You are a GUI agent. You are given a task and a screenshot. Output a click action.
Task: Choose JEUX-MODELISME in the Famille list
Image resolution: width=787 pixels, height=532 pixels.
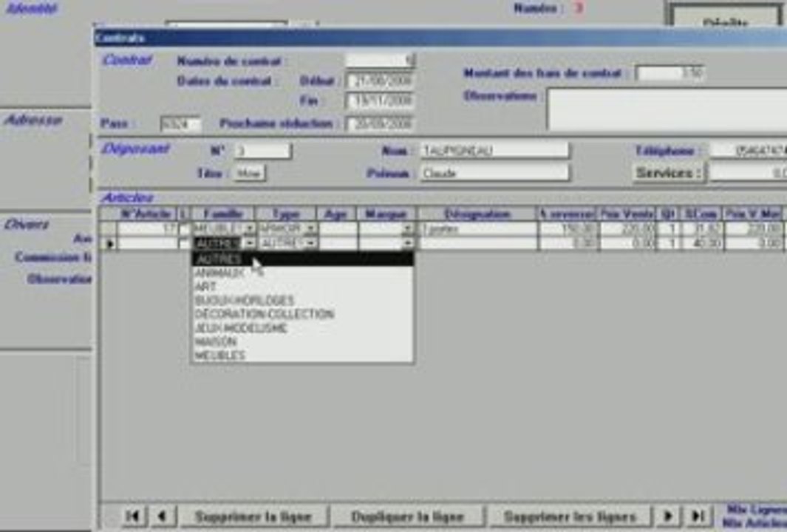point(303,328)
